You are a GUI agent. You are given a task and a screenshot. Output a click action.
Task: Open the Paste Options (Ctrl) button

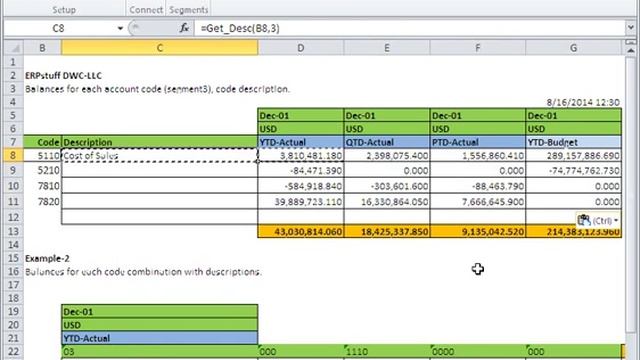[x=598, y=220]
